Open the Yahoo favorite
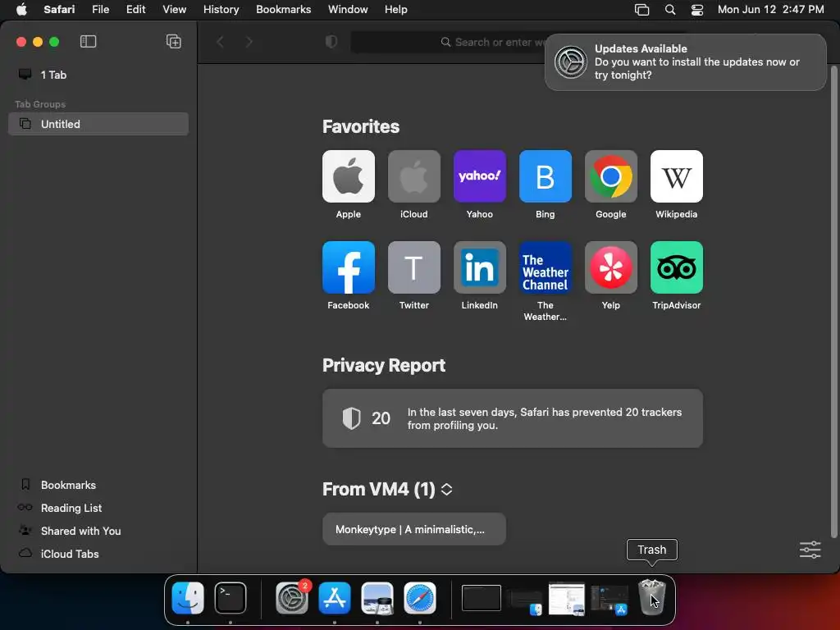 point(479,176)
